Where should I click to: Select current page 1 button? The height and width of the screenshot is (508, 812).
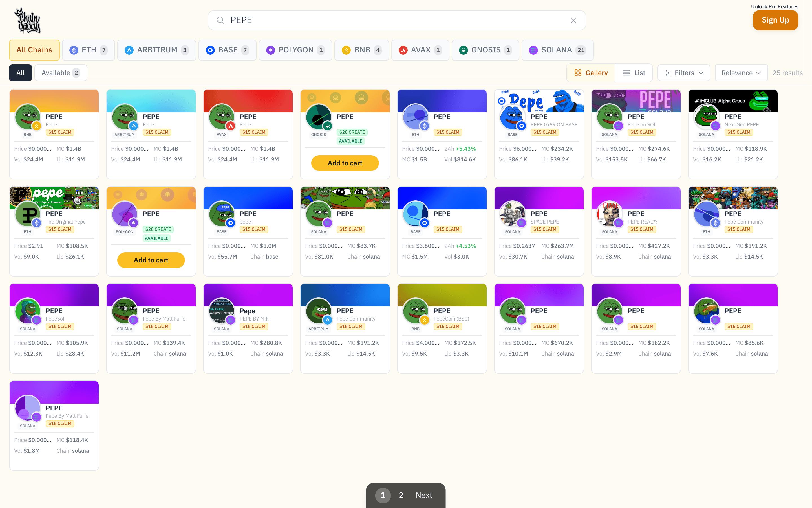click(x=383, y=495)
